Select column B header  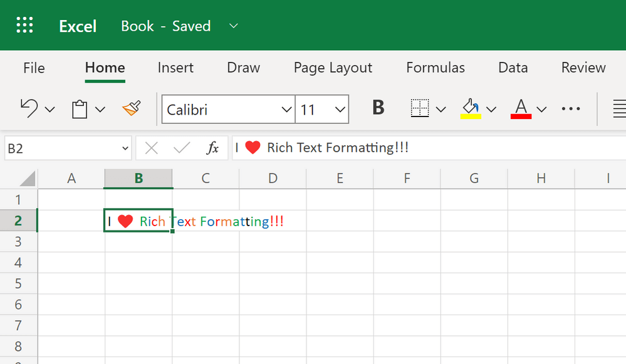point(138,178)
